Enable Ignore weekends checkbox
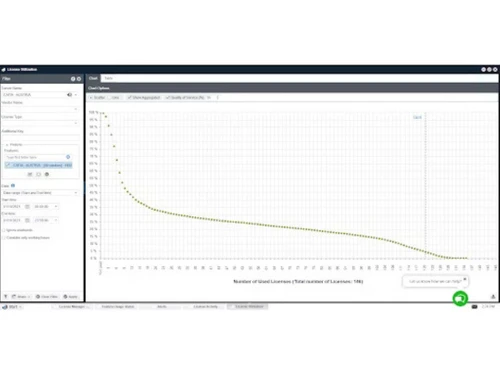The height and width of the screenshot is (375, 500). [4, 230]
